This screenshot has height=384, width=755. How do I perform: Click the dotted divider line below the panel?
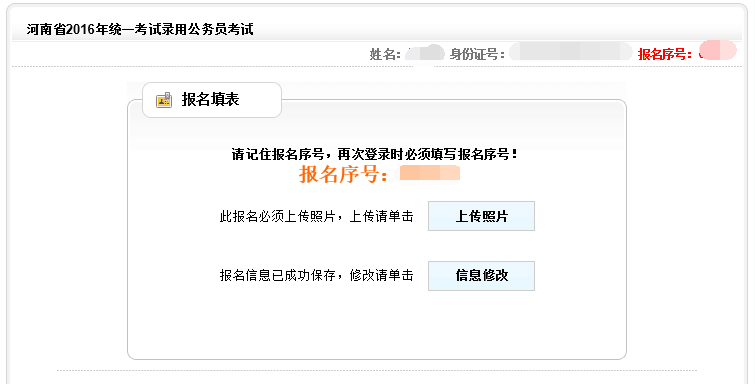(377, 371)
